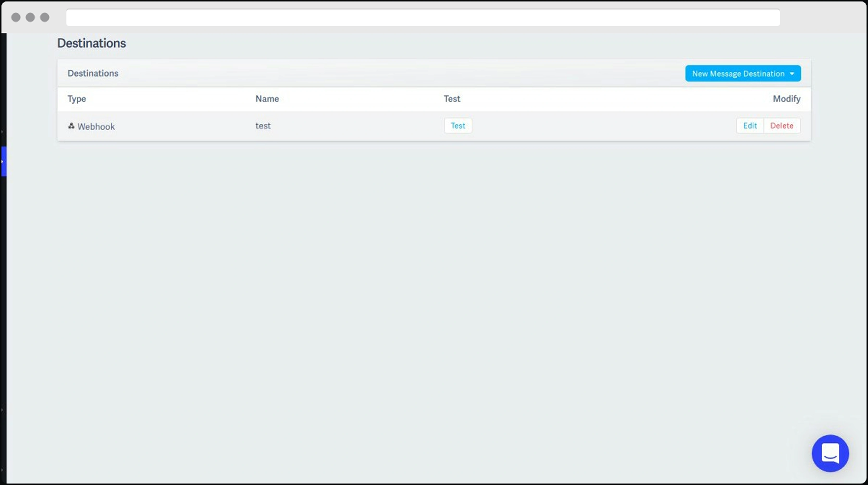This screenshot has width=868, height=485.
Task: Focus the browser address bar
Action: tap(422, 18)
